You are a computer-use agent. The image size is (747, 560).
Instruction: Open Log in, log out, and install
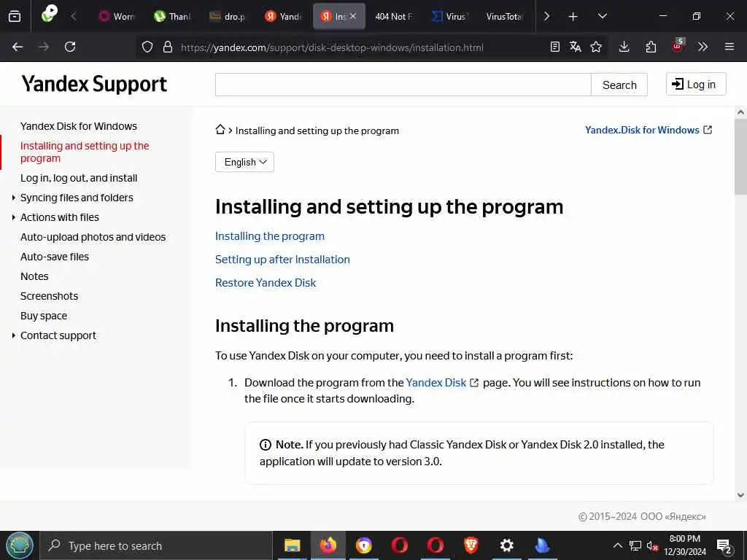point(79,178)
